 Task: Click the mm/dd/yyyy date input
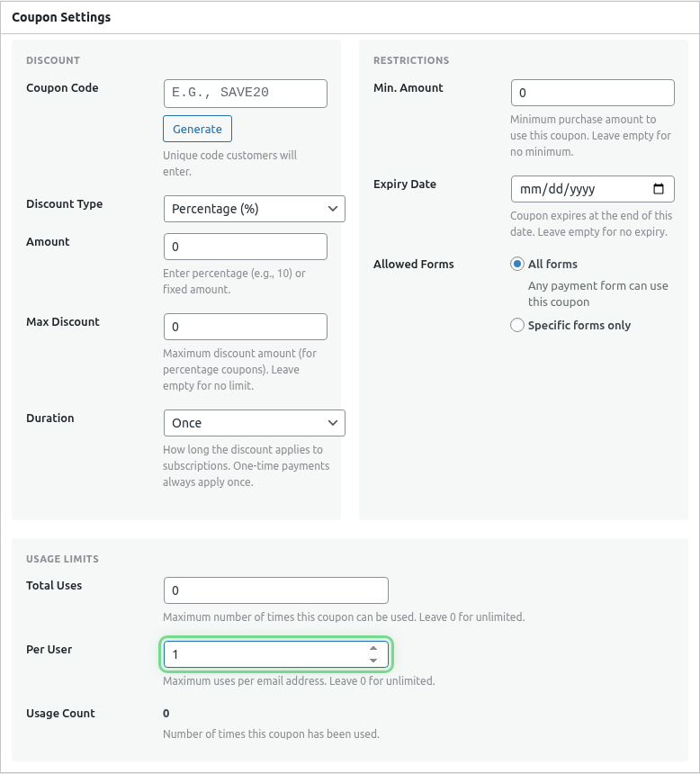point(585,189)
